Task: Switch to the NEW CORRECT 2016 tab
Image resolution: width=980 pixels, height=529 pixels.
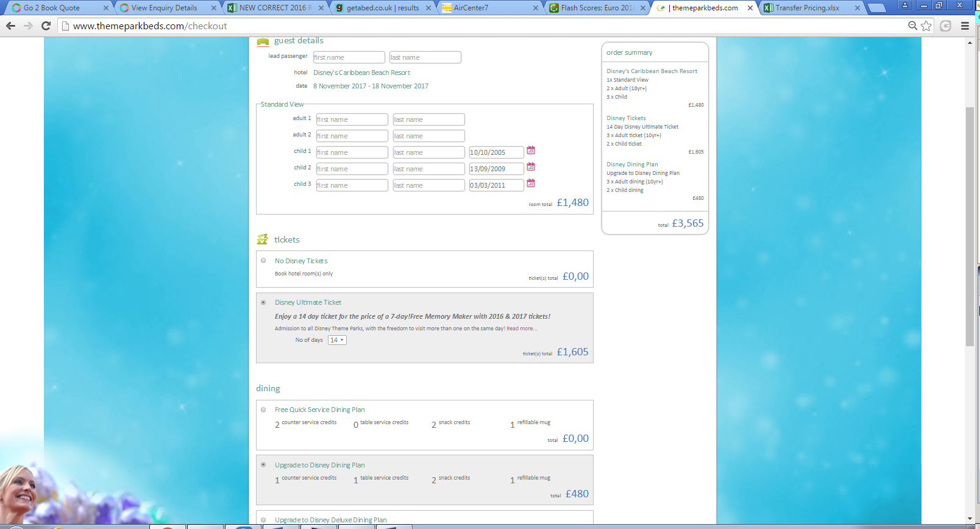Action: (x=275, y=8)
